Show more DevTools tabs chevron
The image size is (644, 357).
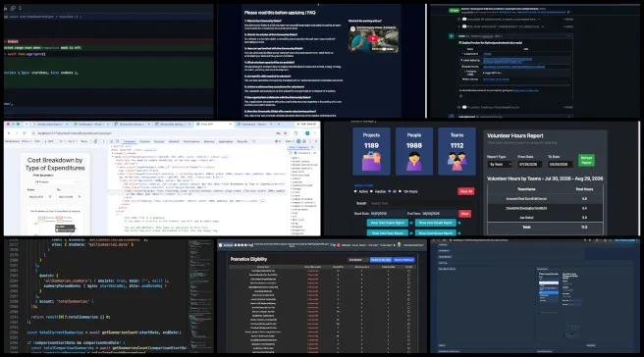[x=254, y=141]
